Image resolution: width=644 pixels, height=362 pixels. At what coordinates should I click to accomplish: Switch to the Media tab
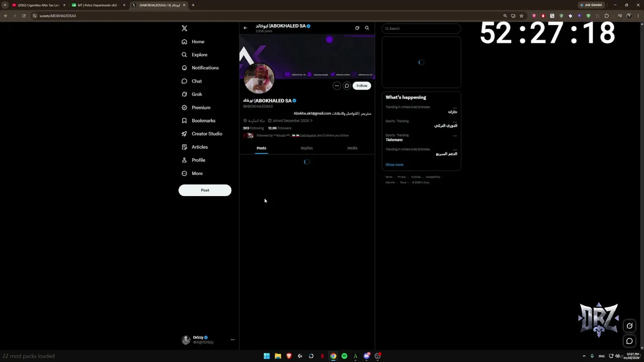coord(352,148)
